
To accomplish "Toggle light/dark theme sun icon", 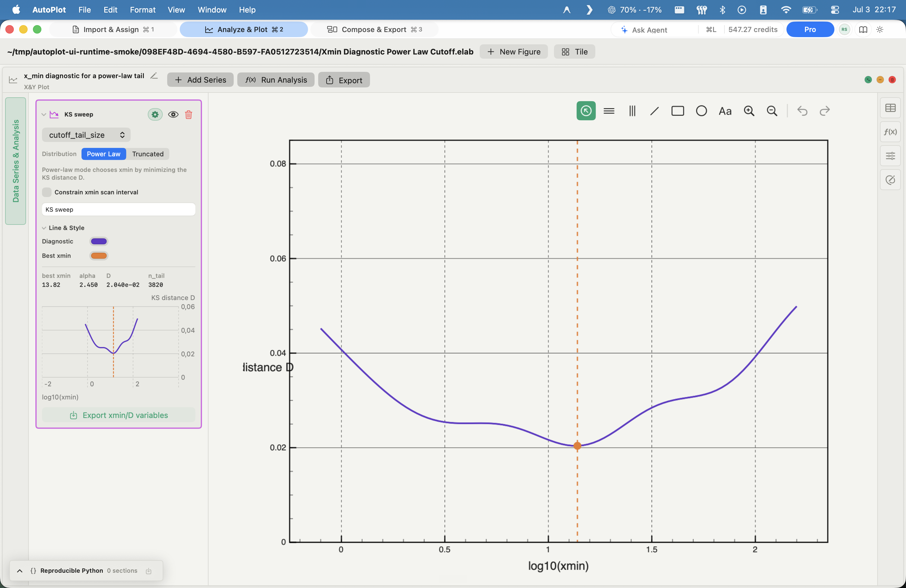I will (x=880, y=29).
